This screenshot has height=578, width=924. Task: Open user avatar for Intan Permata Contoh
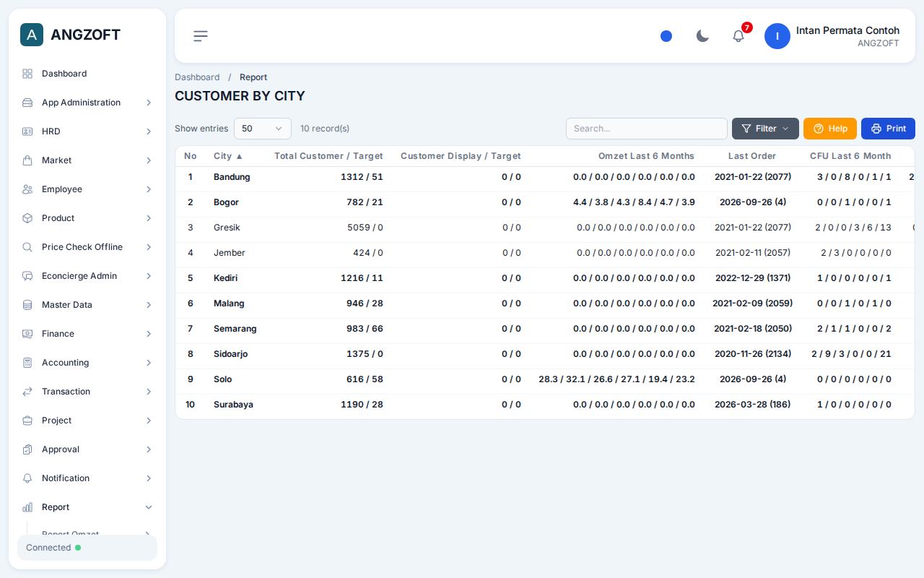pyautogui.click(x=777, y=36)
